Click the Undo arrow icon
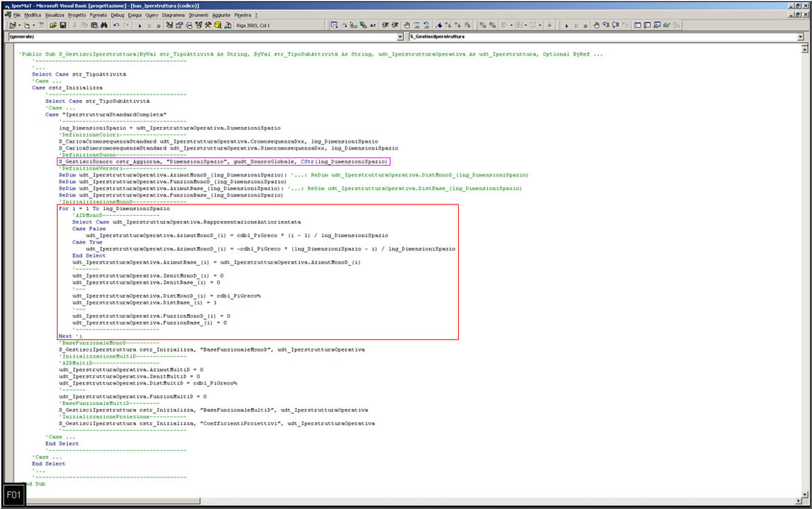The width and height of the screenshot is (812, 509). pos(116,26)
